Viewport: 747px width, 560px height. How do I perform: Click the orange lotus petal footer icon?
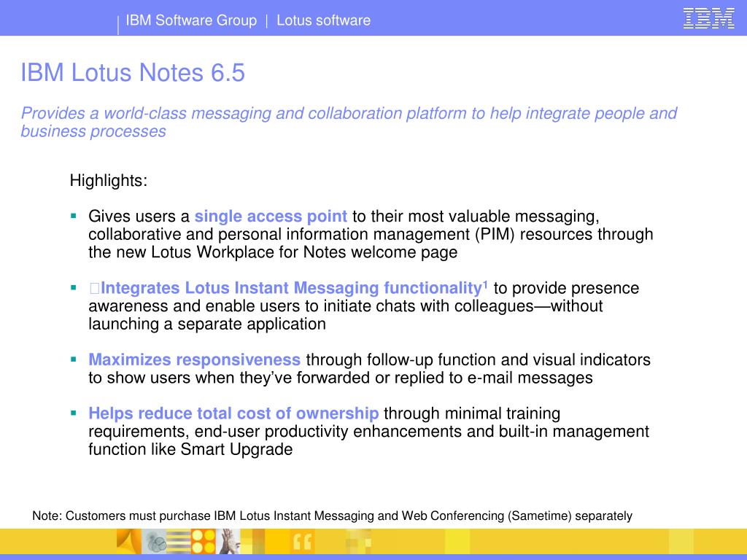tap(129, 542)
